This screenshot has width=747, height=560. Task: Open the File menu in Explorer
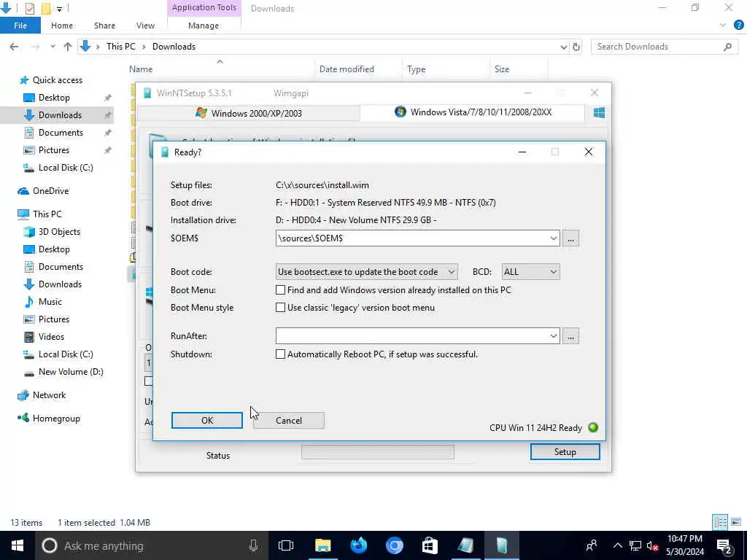click(x=20, y=26)
